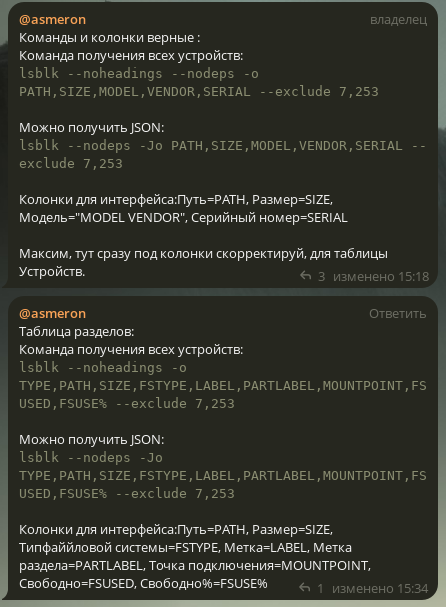Click reply count 1 in second message

(x=320, y=588)
